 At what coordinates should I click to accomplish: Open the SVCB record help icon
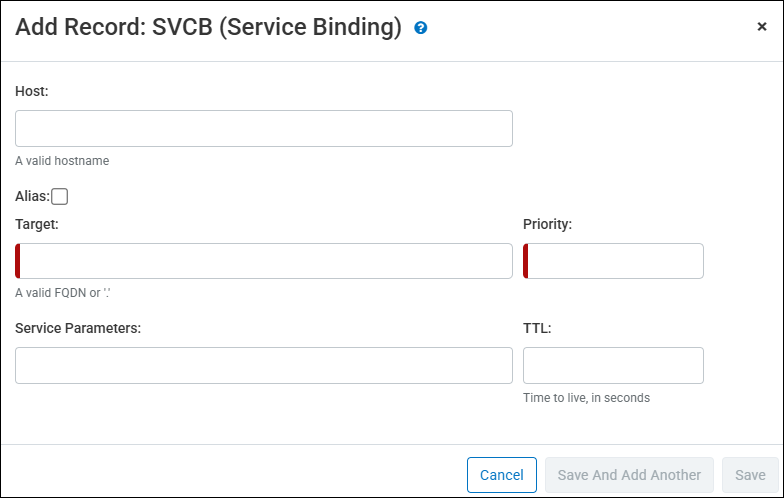[x=420, y=28]
